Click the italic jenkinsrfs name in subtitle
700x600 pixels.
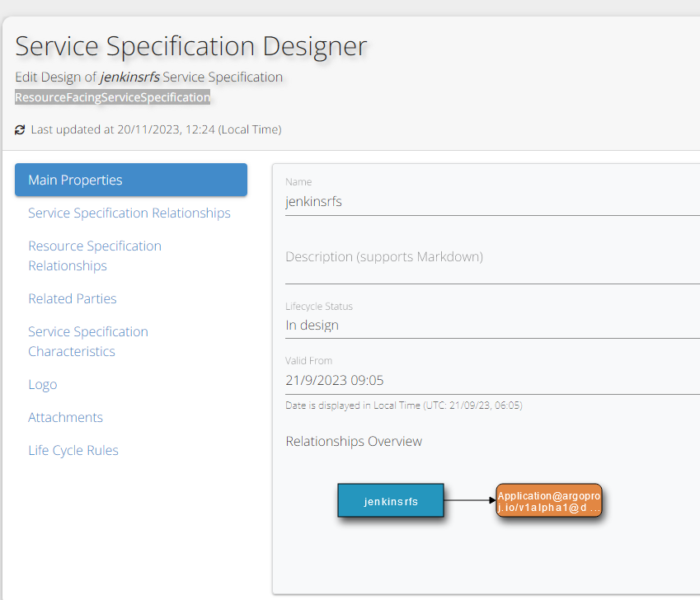point(130,77)
